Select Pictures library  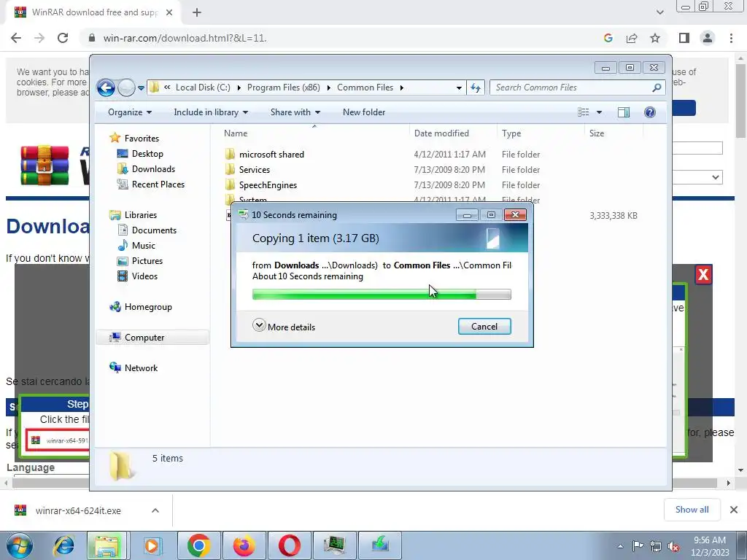point(147,261)
